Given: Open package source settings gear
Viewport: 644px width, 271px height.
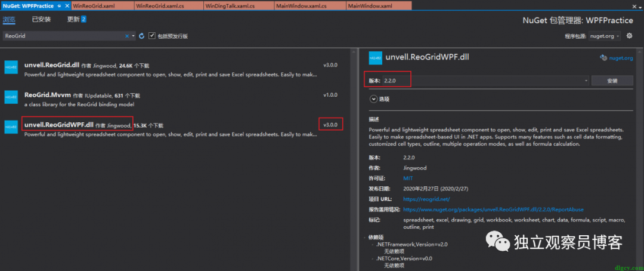Looking at the screenshot, I should coord(629,36).
